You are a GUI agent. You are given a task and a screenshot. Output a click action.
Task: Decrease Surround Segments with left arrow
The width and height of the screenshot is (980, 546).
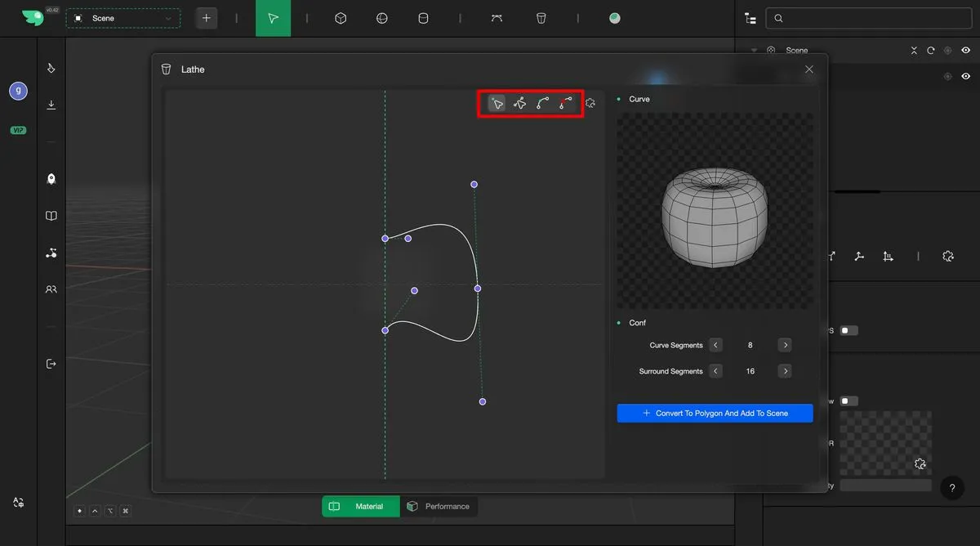715,372
